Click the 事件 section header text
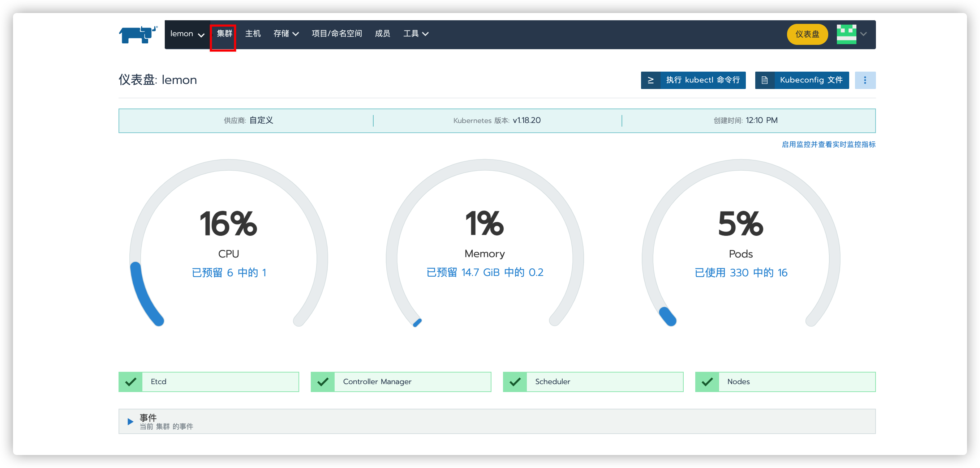 [148, 418]
